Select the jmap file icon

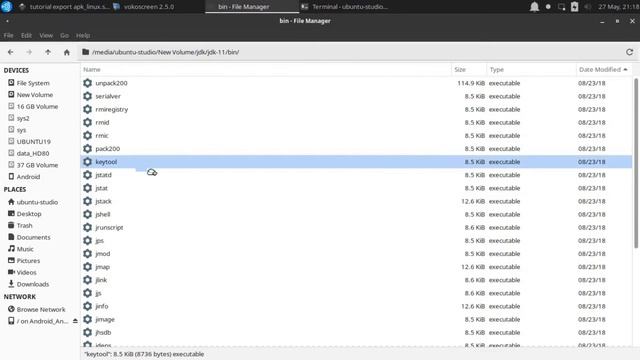coord(87,267)
